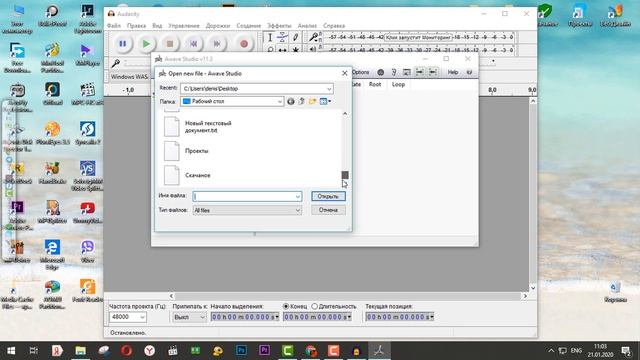Select the Audacity Selection (I-beam) tool
Screen dimensions: 640x360
[270, 38]
